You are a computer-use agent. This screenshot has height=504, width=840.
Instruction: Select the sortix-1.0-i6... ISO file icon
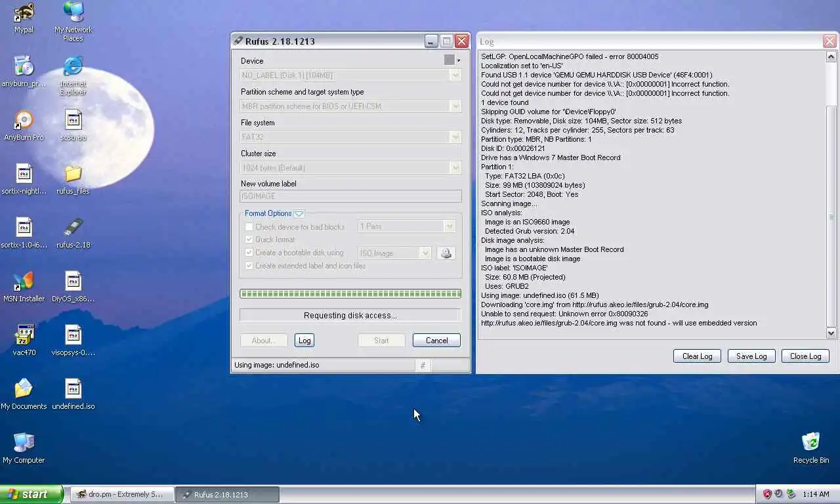pos(24,227)
